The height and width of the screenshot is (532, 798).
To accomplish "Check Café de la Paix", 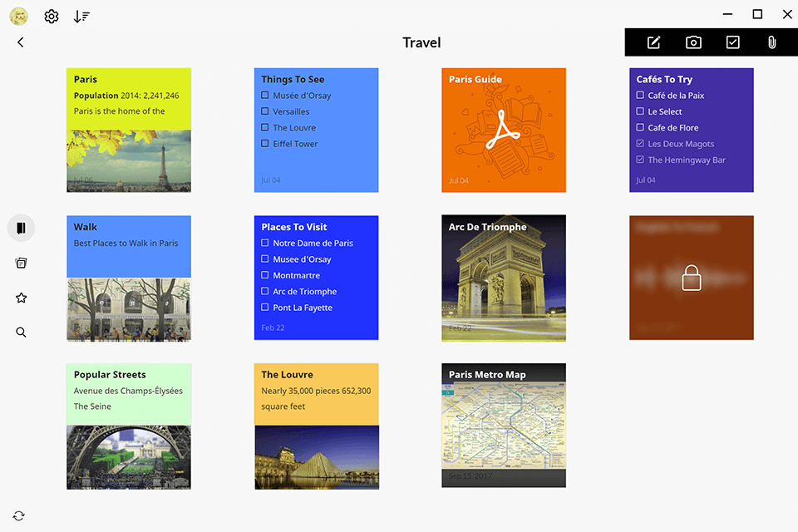I will point(640,96).
